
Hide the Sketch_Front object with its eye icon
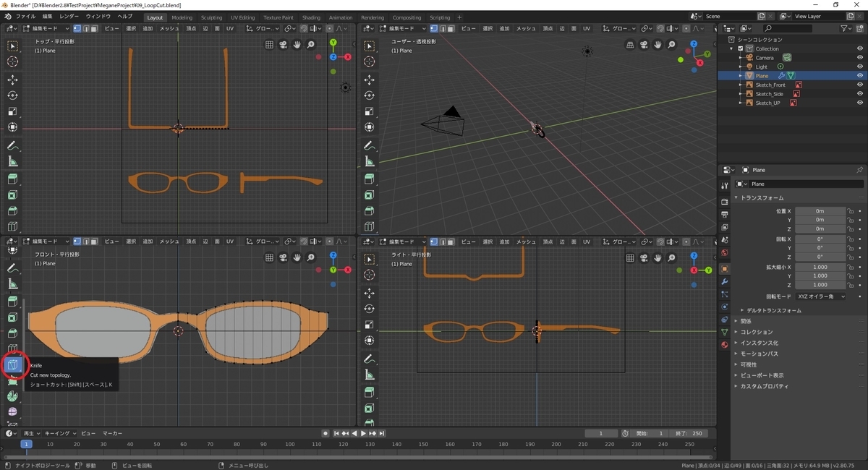(860, 85)
